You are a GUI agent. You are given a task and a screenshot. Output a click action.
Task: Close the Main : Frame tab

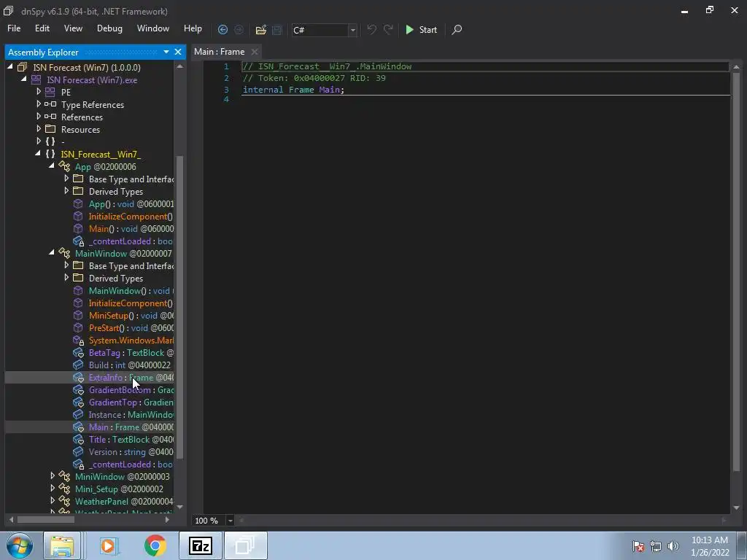255,52
